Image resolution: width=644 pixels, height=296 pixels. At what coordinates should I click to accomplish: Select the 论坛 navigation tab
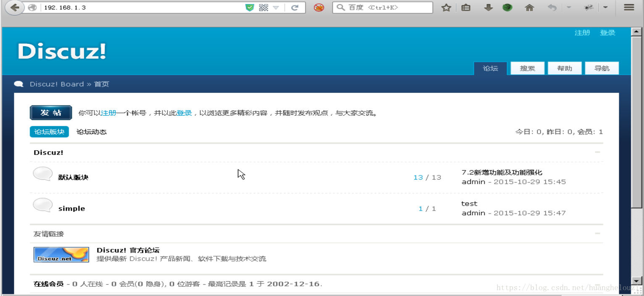tap(490, 68)
